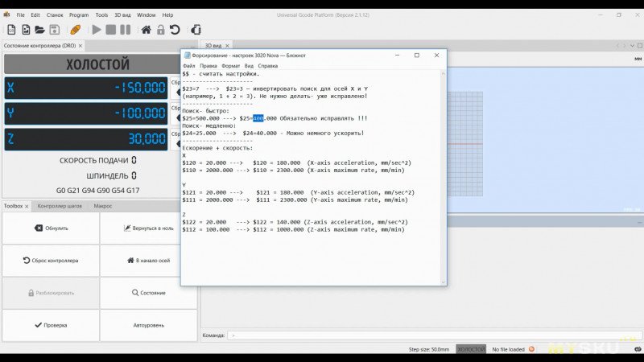Switch to the Макрос tab
The width and height of the screenshot is (644, 362).
point(103,206)
